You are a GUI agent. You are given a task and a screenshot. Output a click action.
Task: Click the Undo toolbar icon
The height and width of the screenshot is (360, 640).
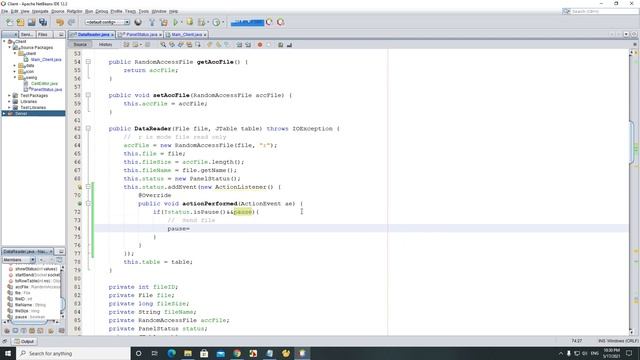[x=60, y=22]
